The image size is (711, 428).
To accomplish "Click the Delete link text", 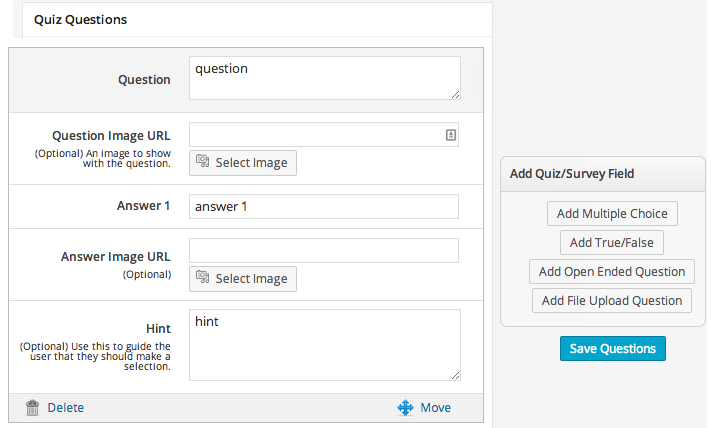I will 66,408.
